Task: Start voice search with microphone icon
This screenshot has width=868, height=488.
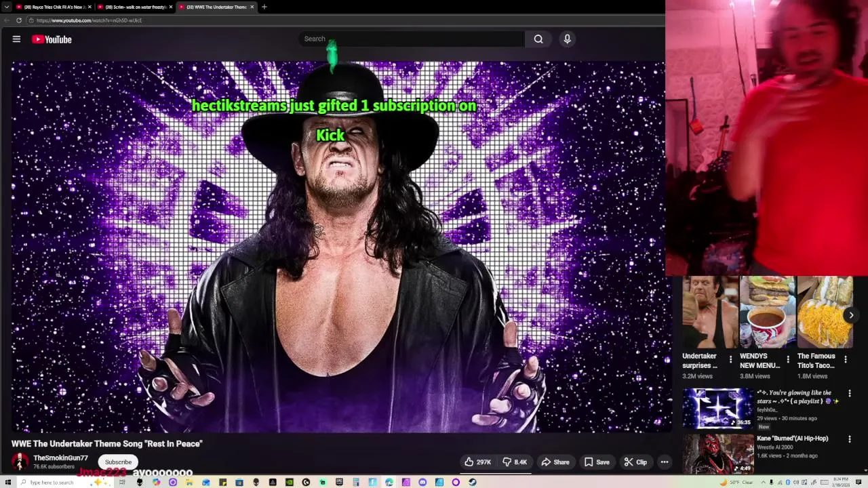Action: [x=568, y=39]
